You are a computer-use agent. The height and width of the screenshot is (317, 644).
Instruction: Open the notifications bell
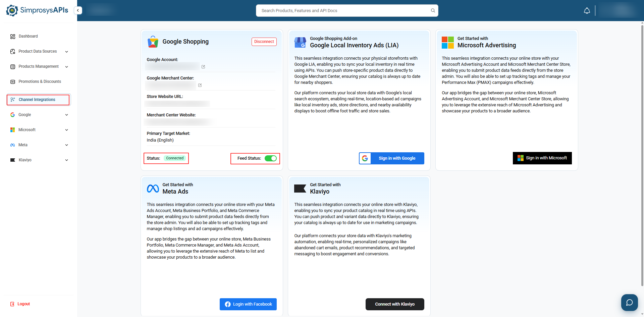pyautogui.click(x=587, y=11)
